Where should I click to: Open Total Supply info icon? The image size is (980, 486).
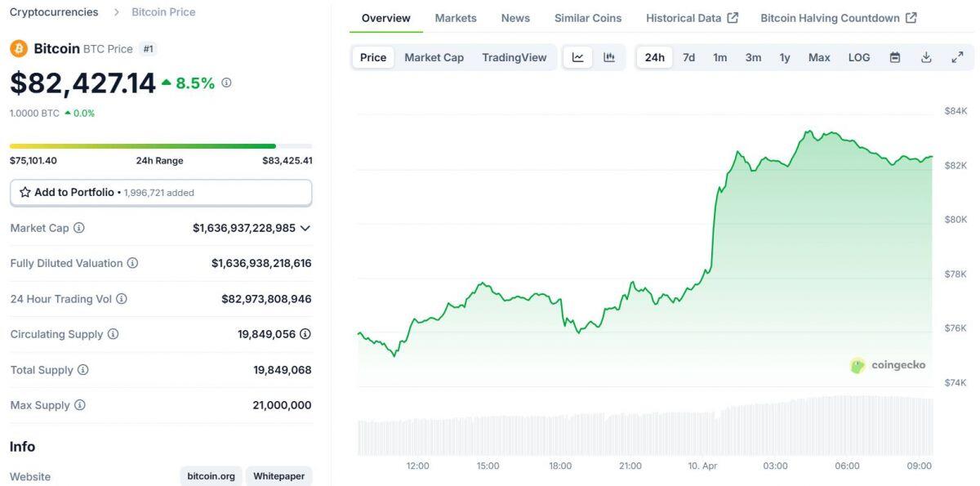[x=82, y=370]
